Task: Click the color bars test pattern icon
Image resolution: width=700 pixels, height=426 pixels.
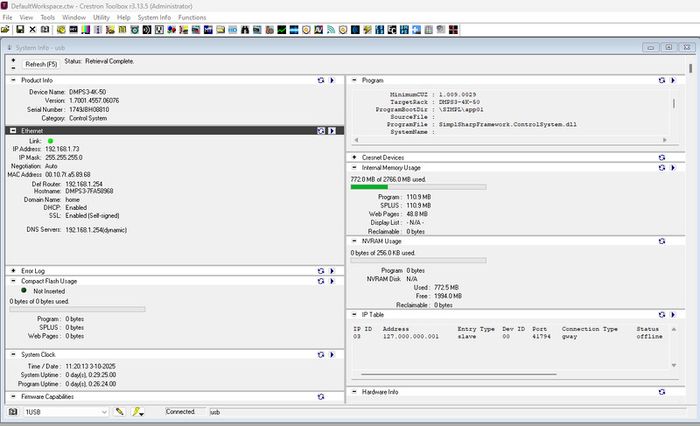Action: coord(86,29)
